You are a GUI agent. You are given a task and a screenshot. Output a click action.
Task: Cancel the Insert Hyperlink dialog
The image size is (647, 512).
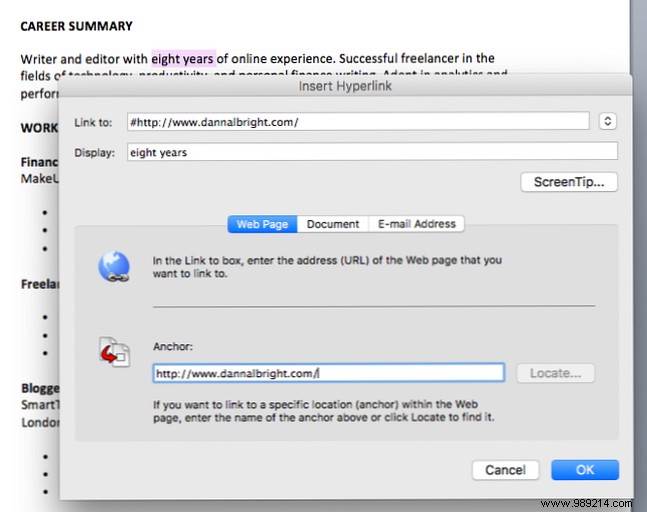pyautogui.click(x=505, y=470)
